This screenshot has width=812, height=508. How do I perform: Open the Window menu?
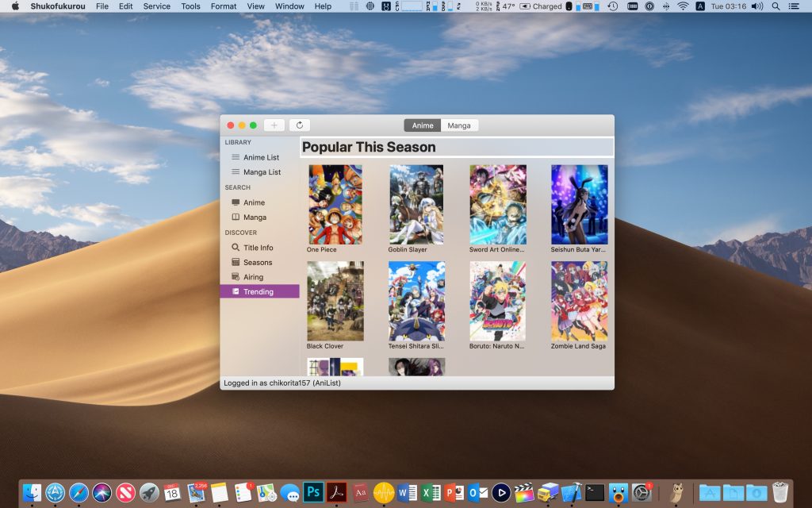click(289, 6)
